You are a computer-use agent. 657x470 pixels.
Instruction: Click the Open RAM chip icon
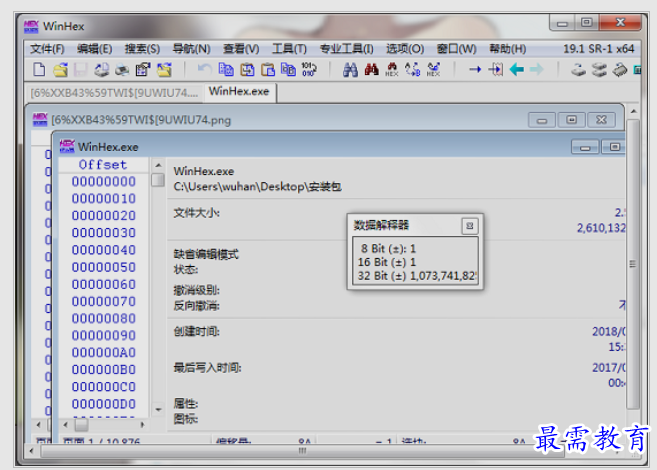click(x=620, y=69)
